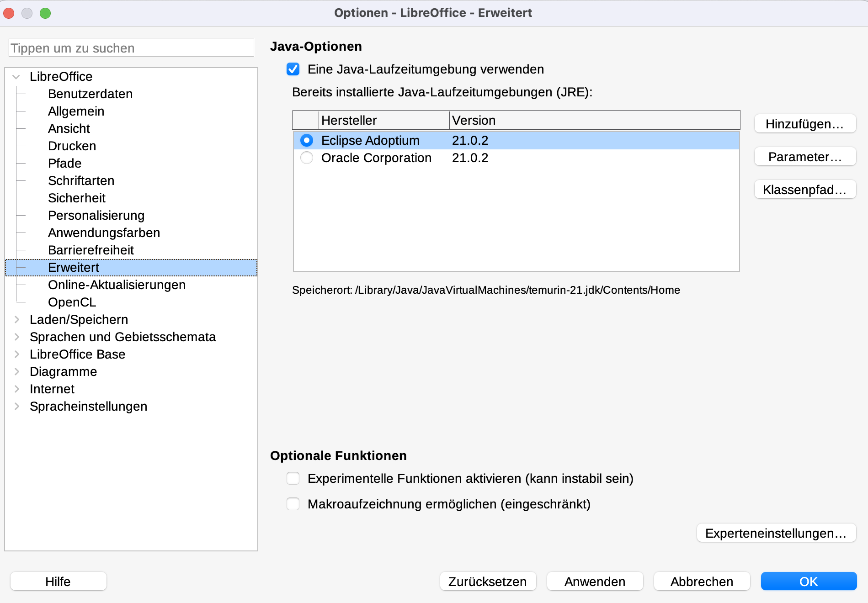This screenshot has height=603, width=868.
Task: Click the Hinzufügen… button
Action: 804,124
